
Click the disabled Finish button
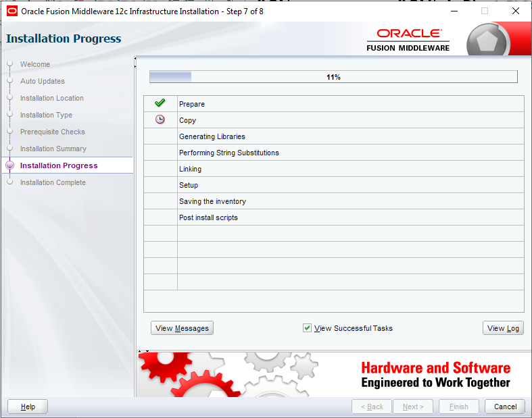coord(459,407)
